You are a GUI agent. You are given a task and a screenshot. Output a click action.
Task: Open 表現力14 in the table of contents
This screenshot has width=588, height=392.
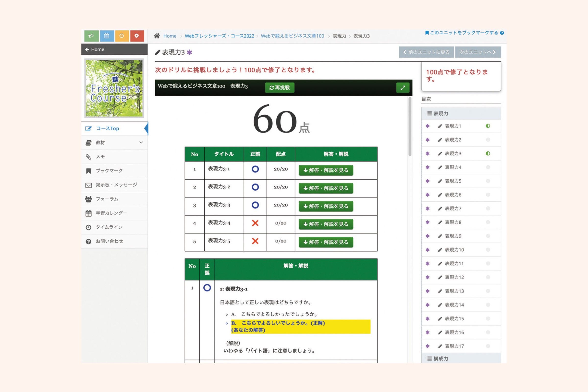tap(461, 305)
